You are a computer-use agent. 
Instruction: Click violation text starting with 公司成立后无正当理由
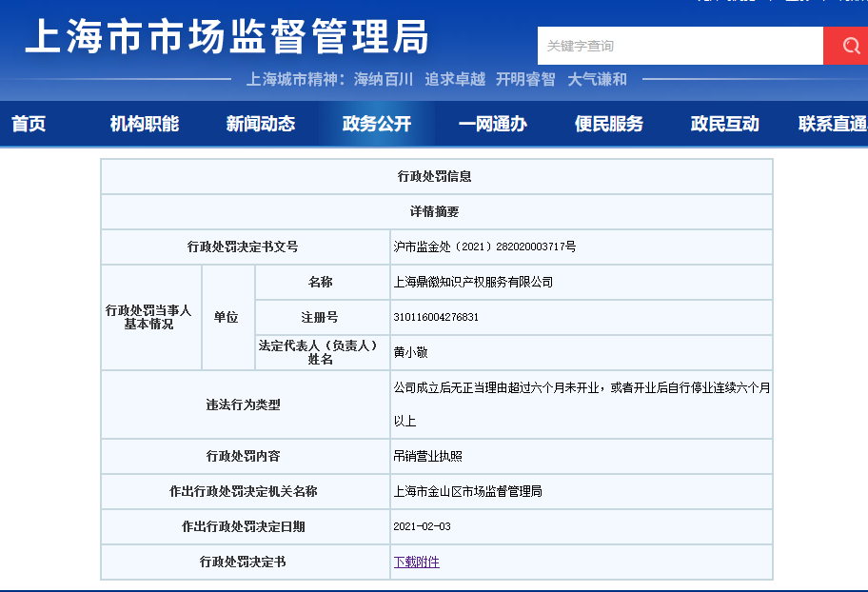tap(582, 405)
